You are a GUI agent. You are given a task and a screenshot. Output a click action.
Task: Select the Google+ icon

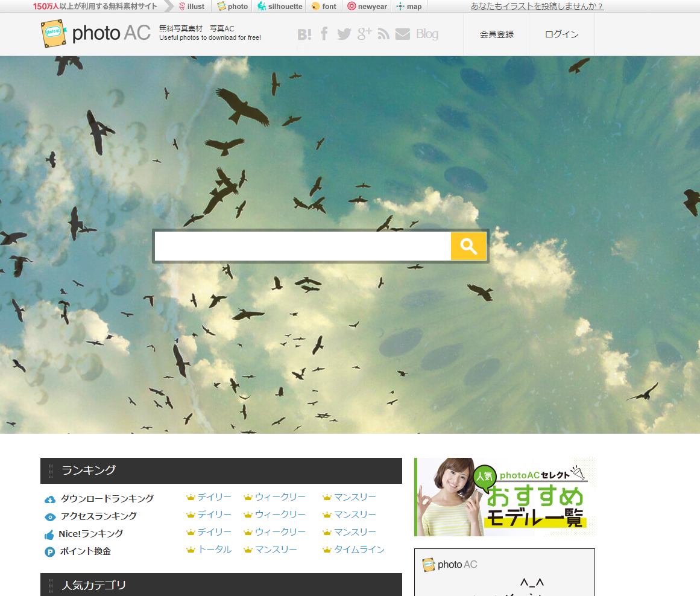click(364, 34)
